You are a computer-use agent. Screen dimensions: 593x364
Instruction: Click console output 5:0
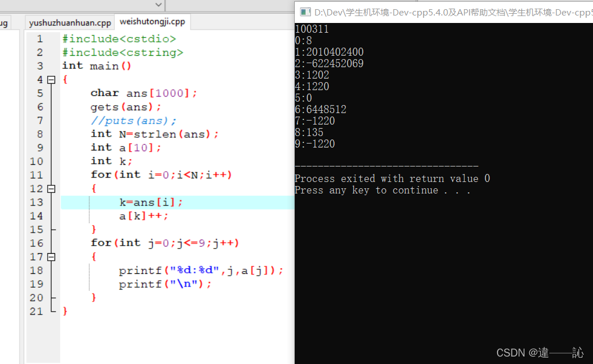pos(303,98)
